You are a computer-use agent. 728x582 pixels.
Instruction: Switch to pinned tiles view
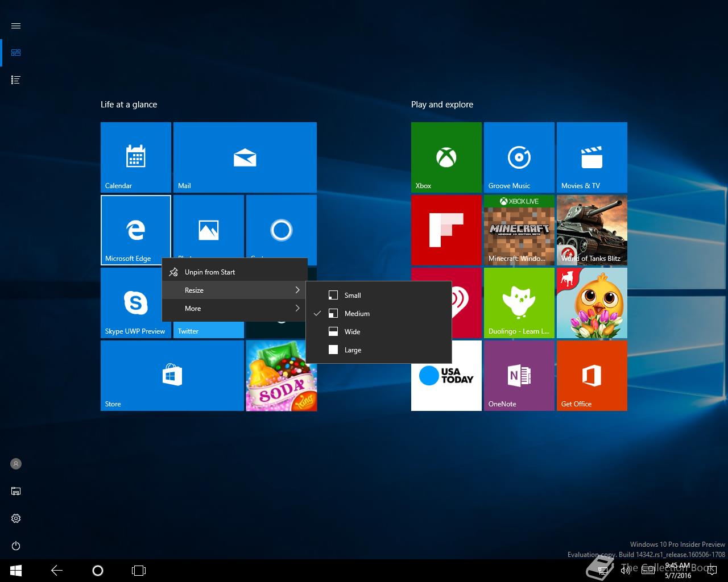click(16, 53)
